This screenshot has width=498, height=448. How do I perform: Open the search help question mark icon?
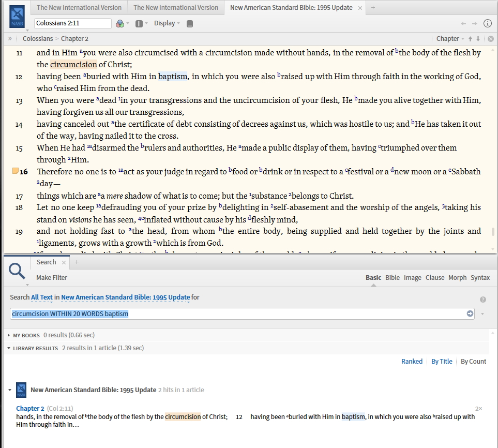tap(483, 300)
